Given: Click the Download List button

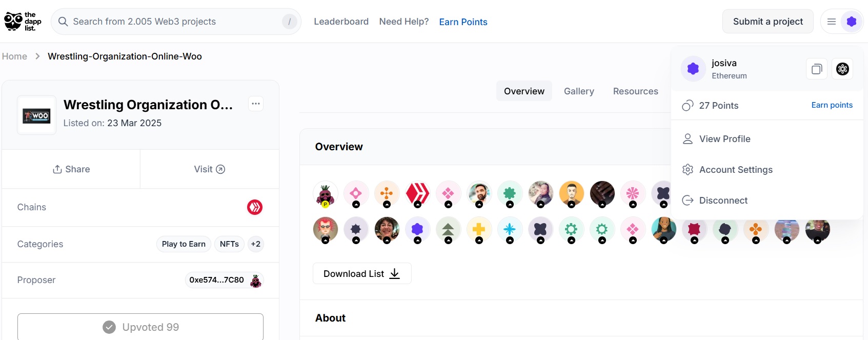Looking at the screenshot, I should tap(362, 273).
